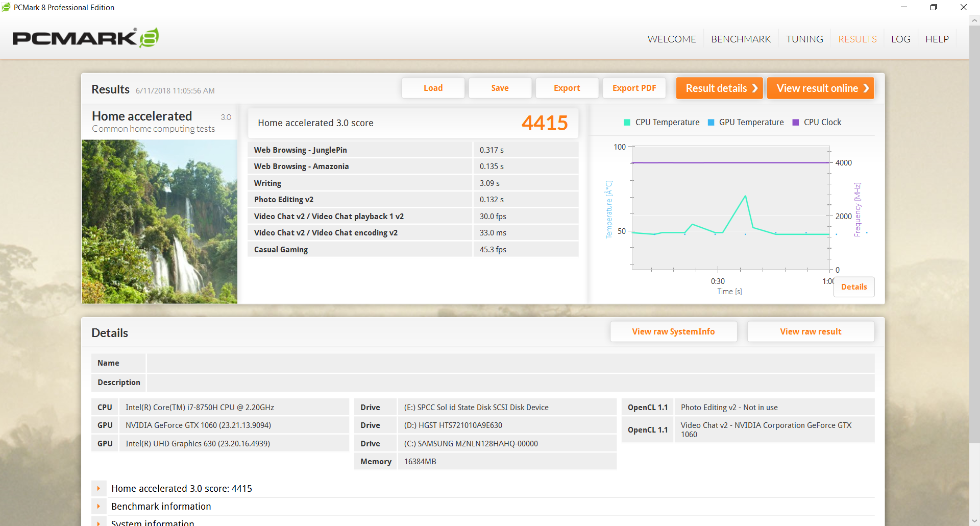980x526 pixels.
Task: Click the waterfall benchmark thumbnail
Action: point(159,222)
